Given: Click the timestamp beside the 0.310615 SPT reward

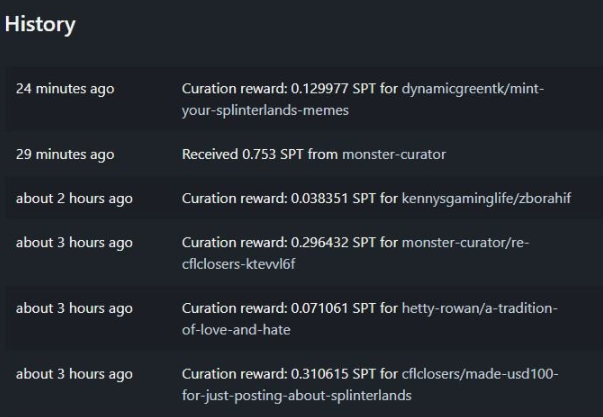Looking at the screenshot, I should (x=74, y=374).
